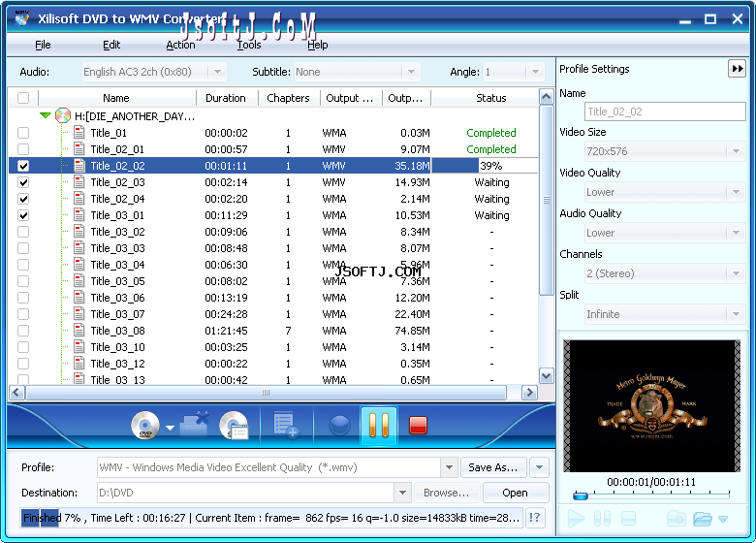
Task: Click the preview pause button
Action: point(602,519)
